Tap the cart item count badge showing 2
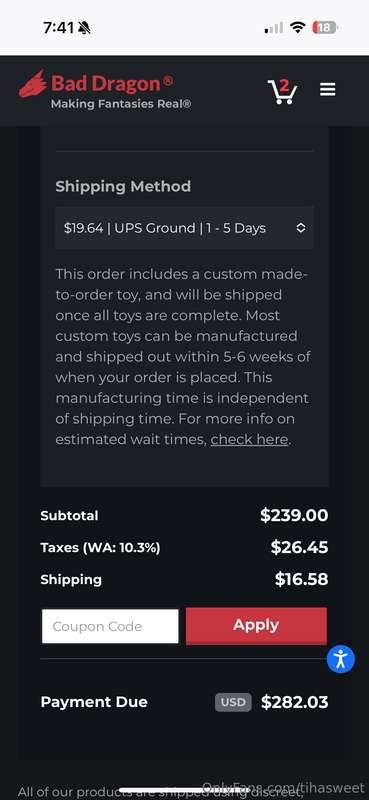The image size is (369, 800). (285, 84)
